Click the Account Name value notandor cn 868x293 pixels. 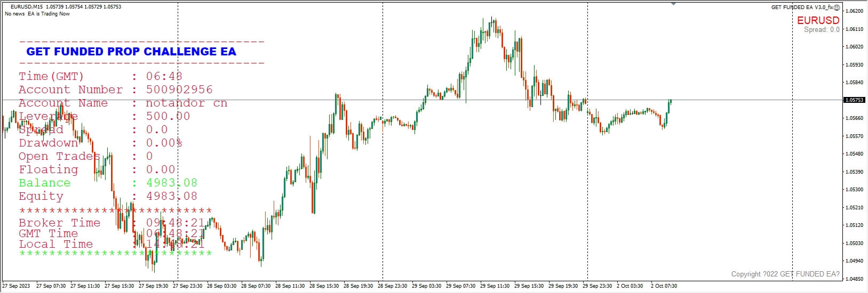pos(187,103)
